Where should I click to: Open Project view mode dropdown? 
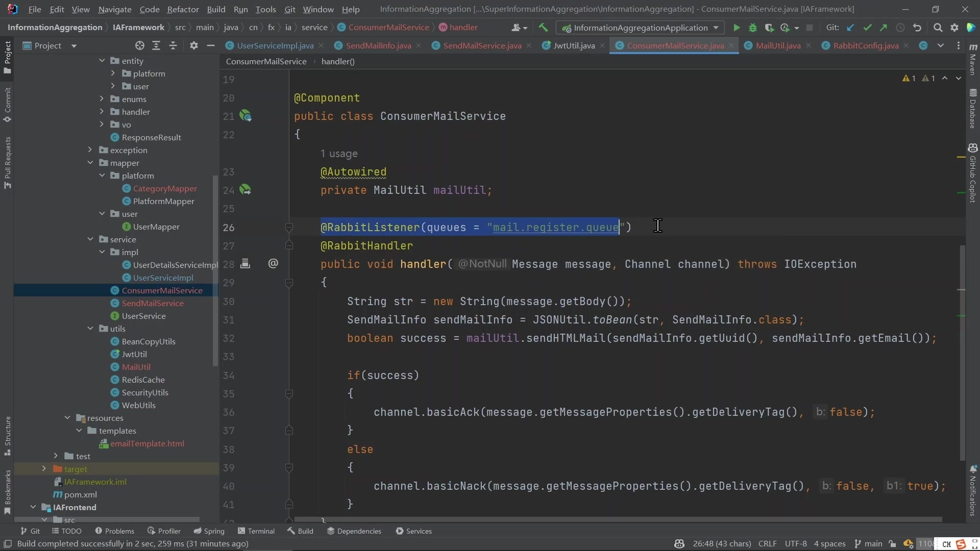tap(73, 46)
